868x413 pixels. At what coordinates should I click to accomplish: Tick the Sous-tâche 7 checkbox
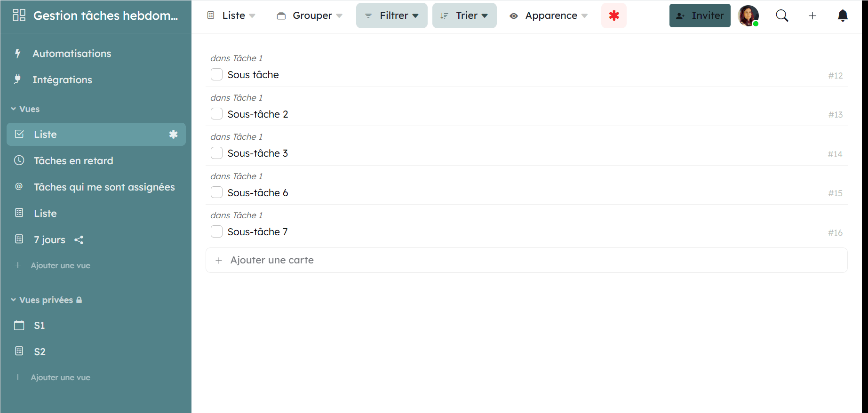tap(216, 232)
